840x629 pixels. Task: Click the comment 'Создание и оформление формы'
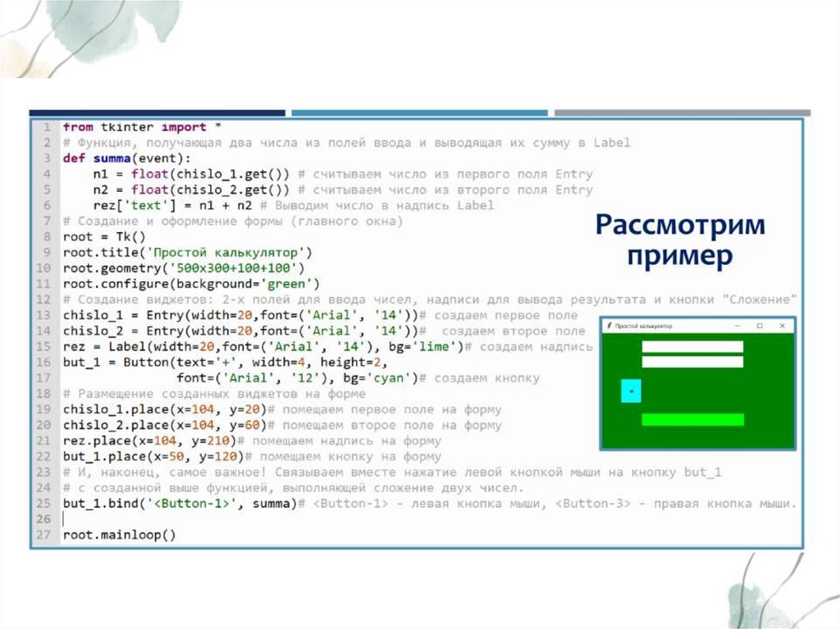coord(232,221)
